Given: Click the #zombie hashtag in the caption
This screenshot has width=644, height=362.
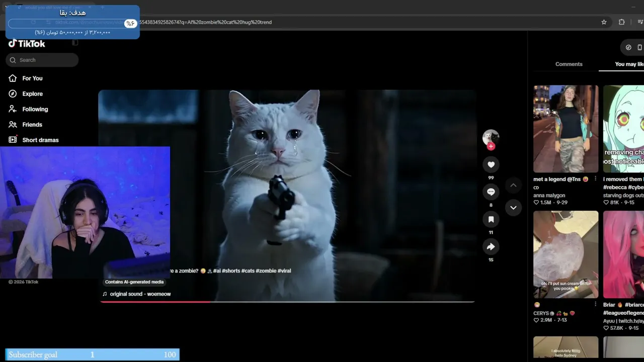Looking at the screenshot, I should click(x=266, y=271).
